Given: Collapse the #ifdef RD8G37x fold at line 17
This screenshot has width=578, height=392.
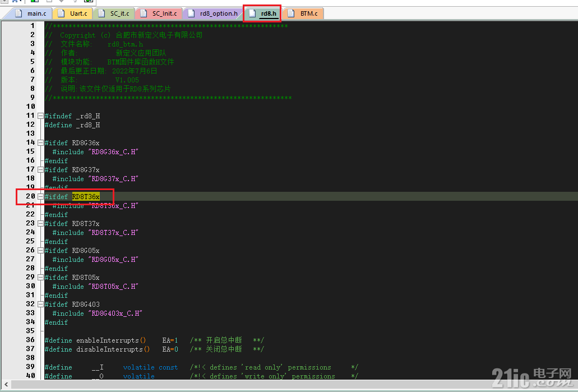Looking at the screenshot, I should point(40,169).
